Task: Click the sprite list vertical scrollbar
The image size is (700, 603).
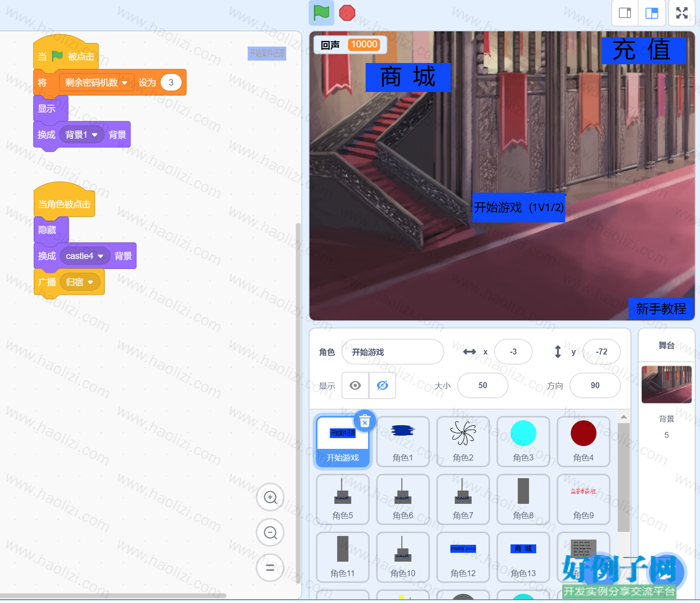Action: pyautogui.click(x=624, y=477)
